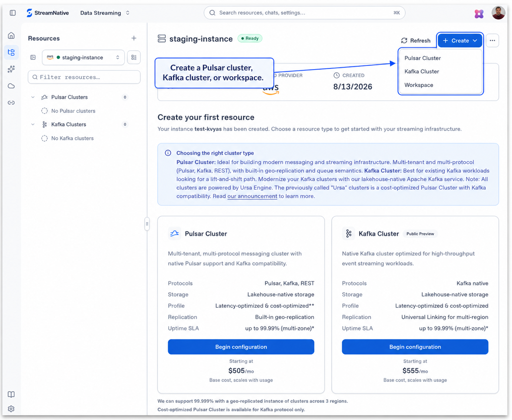The image size is (512, 420).
Task: Open the three-dot more options button
Action: [x=492, y=41]
